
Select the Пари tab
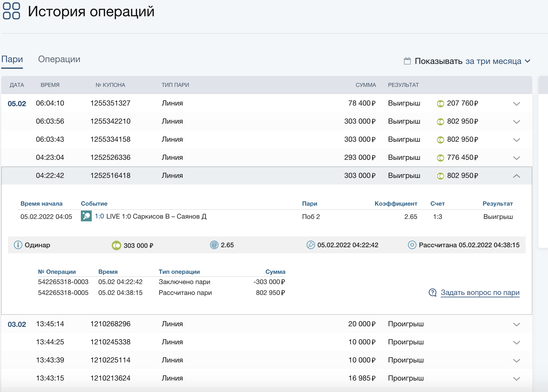[x=12, y=59]
